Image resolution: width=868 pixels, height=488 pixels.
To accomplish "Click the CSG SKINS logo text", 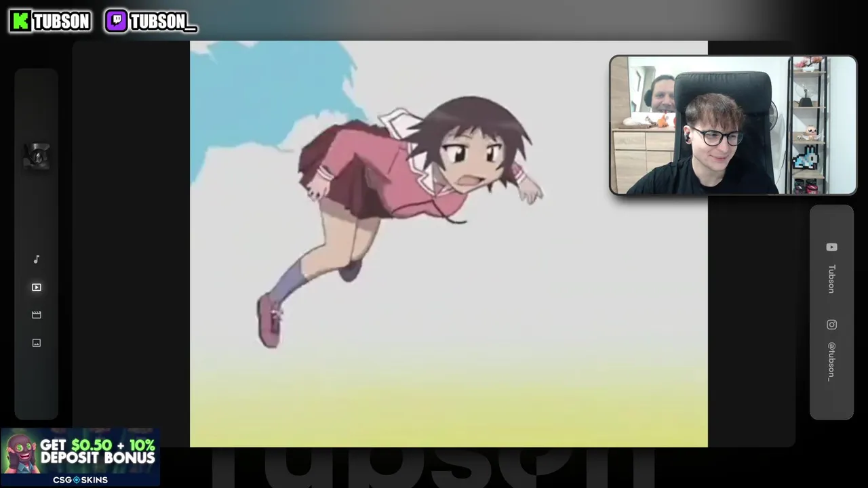I will 81,480.
